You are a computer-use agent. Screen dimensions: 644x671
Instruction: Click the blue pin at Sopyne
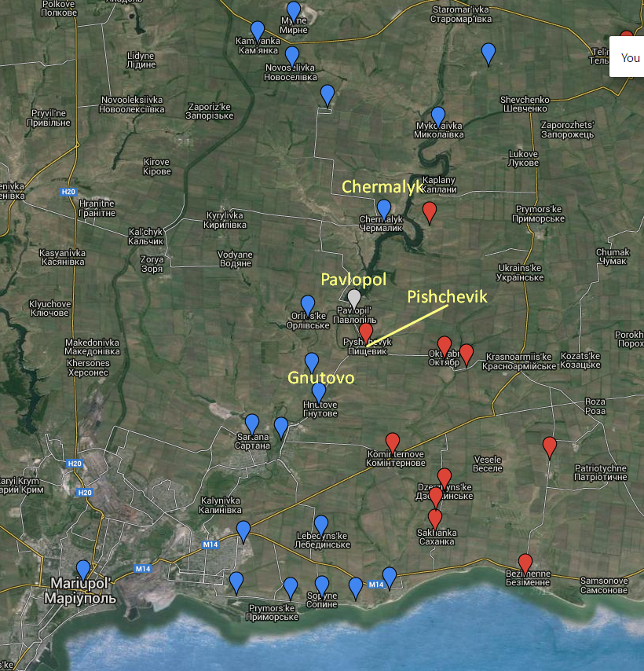[x=321, y=585]
